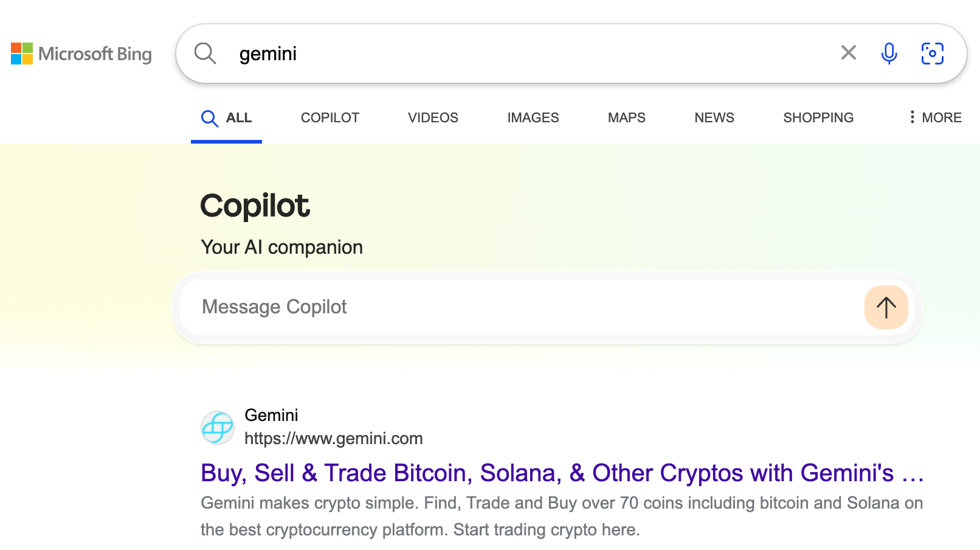Open visual search with the camera icon
The width and height of the screenshot is (980, 550).
(932, 54)
